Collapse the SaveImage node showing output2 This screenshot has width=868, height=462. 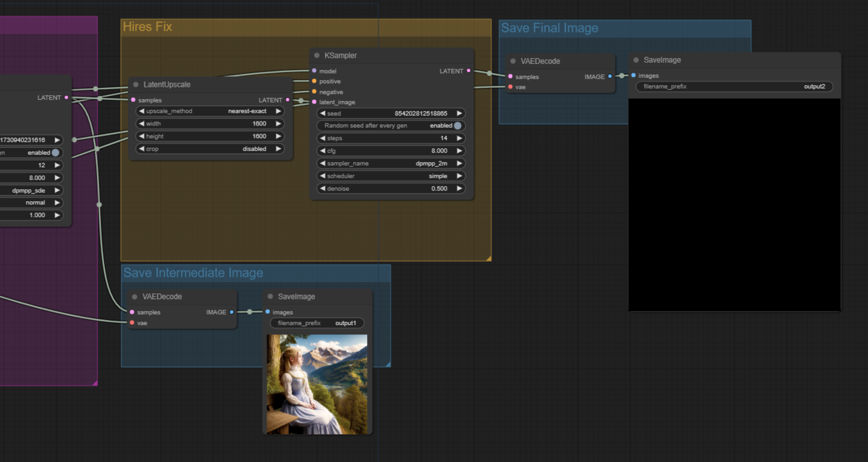[x=636, y=60]
